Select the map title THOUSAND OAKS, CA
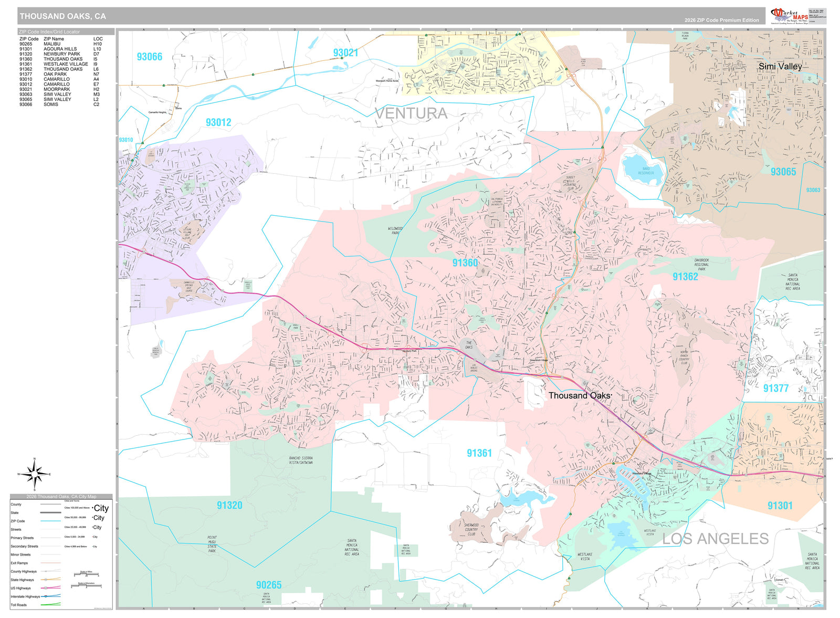 (x=62, y=16)
